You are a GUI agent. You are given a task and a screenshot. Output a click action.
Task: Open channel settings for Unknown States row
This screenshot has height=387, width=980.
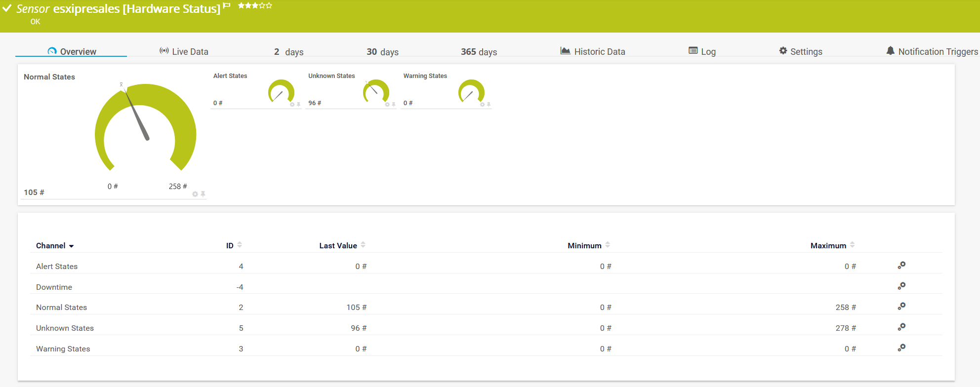pos(901,327)
